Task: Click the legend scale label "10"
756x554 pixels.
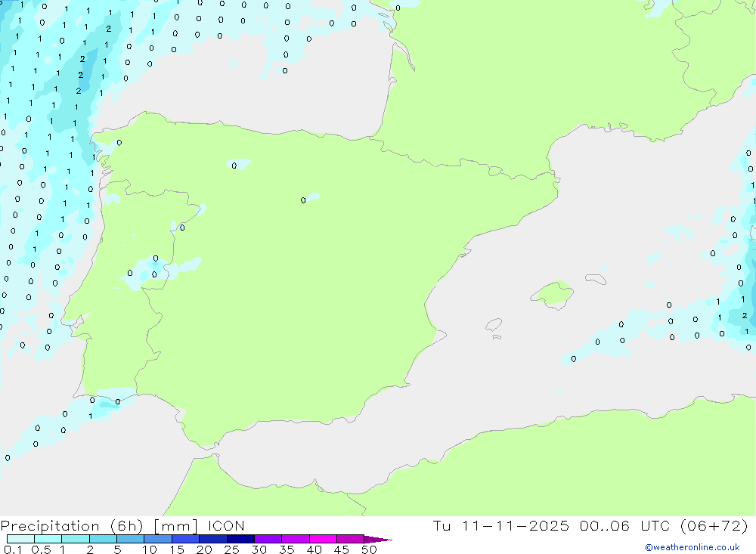Action: pyautogui.click(x=150, y=549)
